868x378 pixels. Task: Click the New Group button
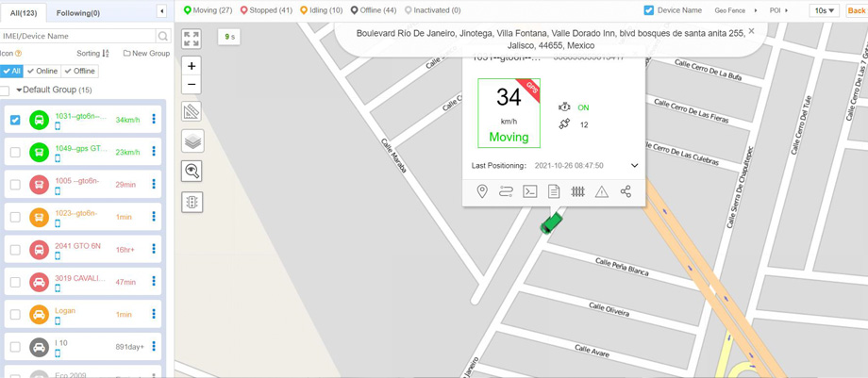pyautogui.click(x=146, y=54)
